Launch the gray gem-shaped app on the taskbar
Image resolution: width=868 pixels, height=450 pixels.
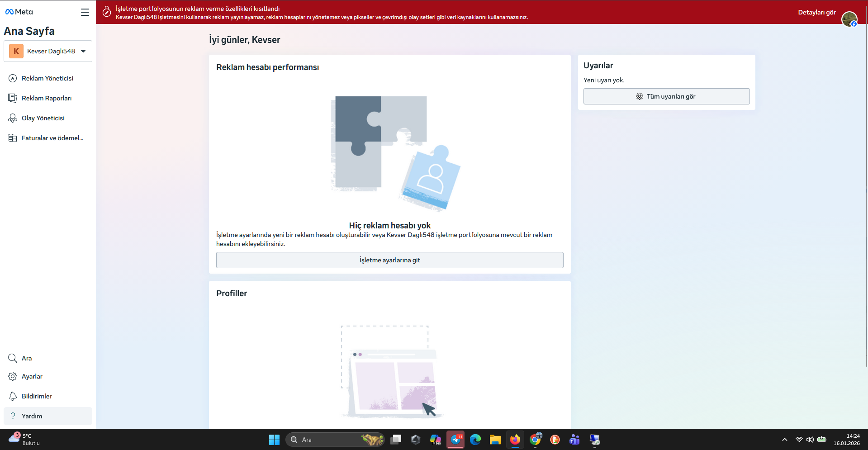pos(416,440)
